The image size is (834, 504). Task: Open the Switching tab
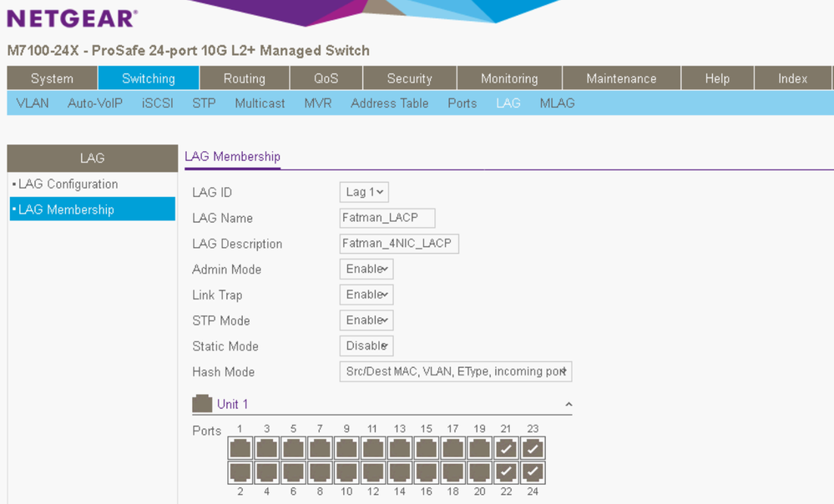149,78
